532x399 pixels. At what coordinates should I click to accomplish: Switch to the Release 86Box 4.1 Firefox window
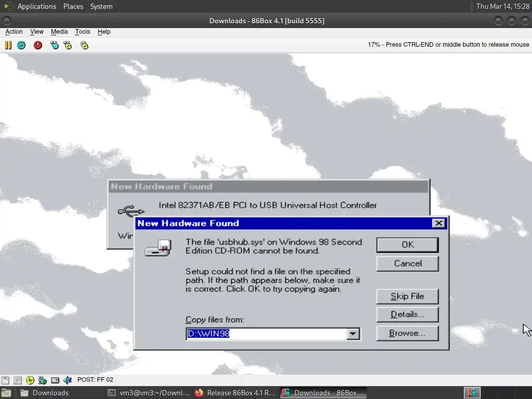(x=235, y=393)
